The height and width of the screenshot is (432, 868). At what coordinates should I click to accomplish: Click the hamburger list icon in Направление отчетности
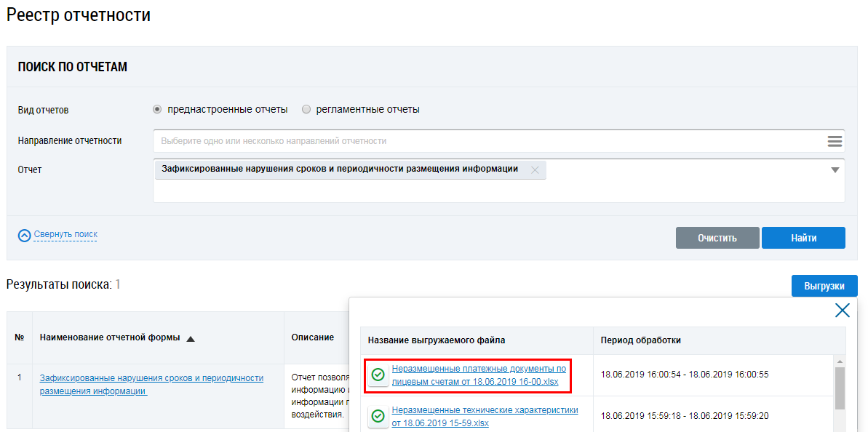(x=835, y=141)
